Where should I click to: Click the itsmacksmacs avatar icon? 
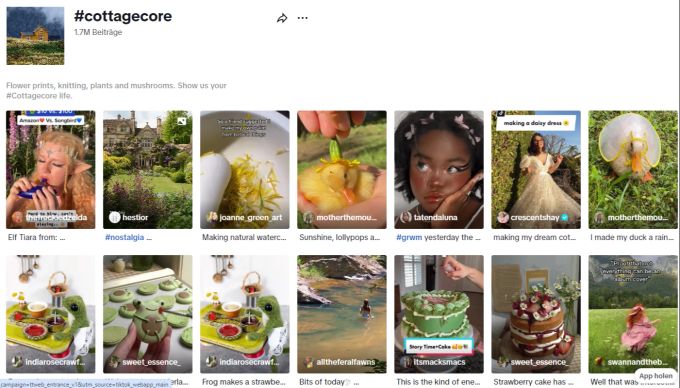(406, 362)
